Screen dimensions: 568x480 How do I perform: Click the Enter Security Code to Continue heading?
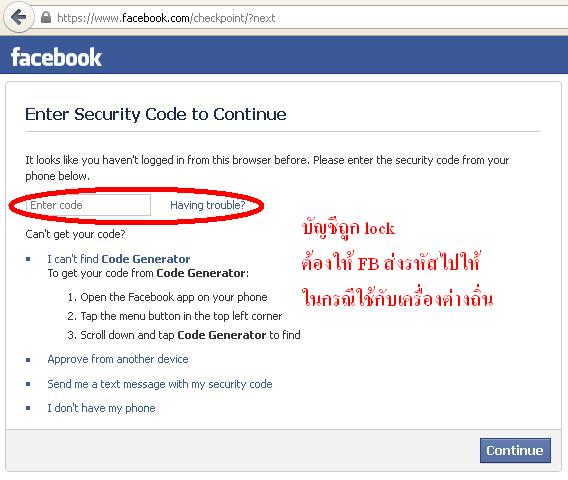point(155,114)
